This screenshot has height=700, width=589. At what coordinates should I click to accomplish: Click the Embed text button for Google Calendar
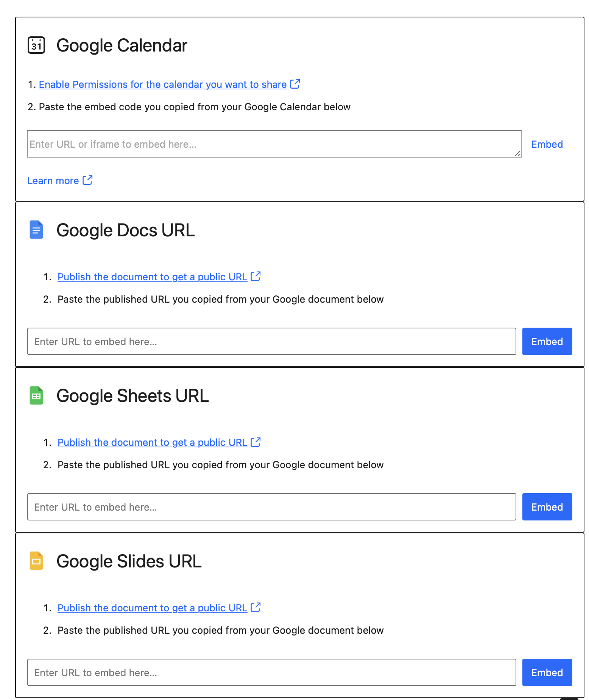(x=547, y=144)
